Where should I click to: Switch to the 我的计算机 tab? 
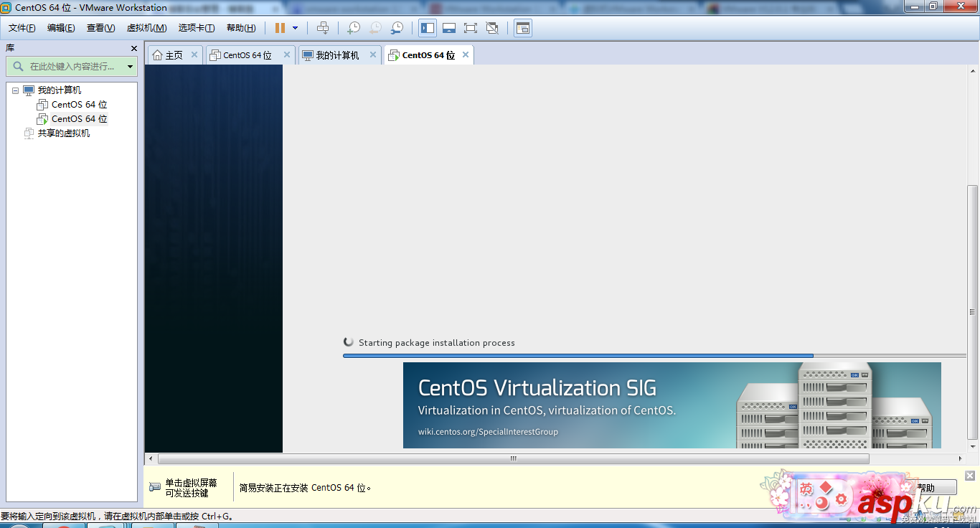[x=337, y=55]
